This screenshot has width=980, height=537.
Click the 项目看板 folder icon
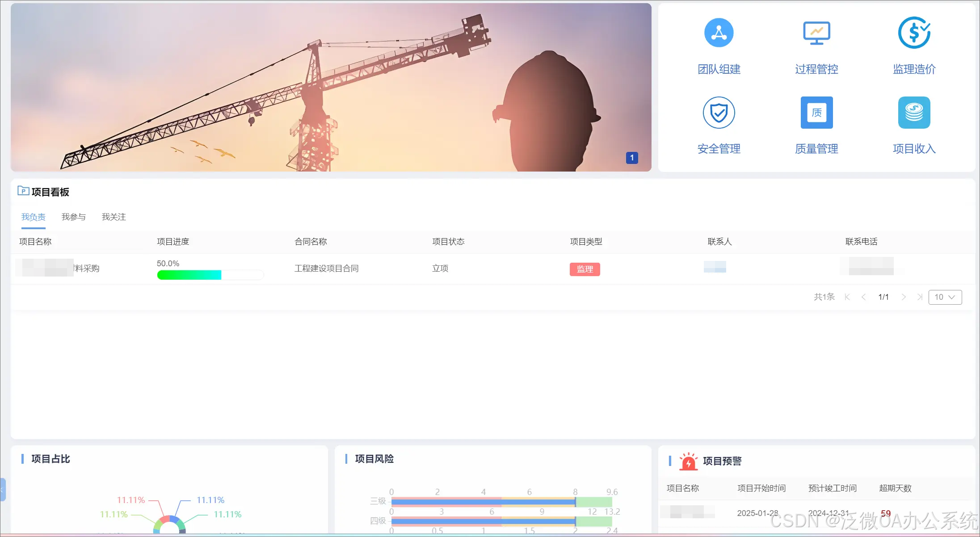click(x=23, y=191)
